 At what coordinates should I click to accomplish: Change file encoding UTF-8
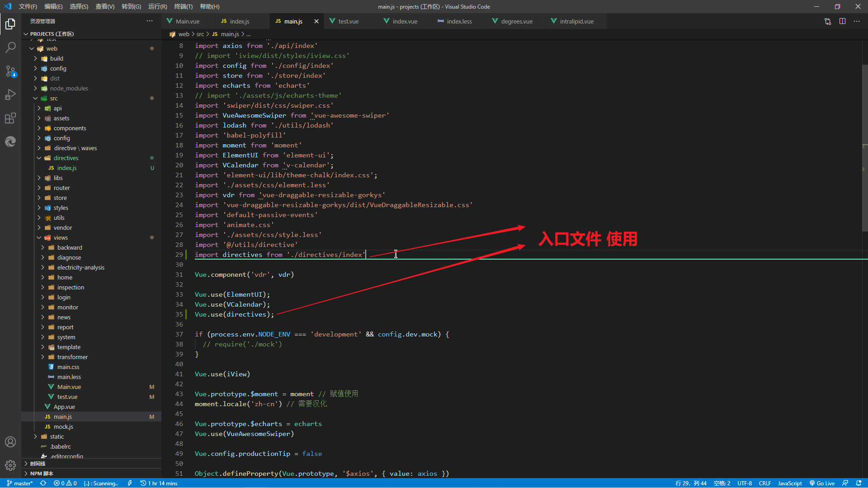[x=745, y=483]
